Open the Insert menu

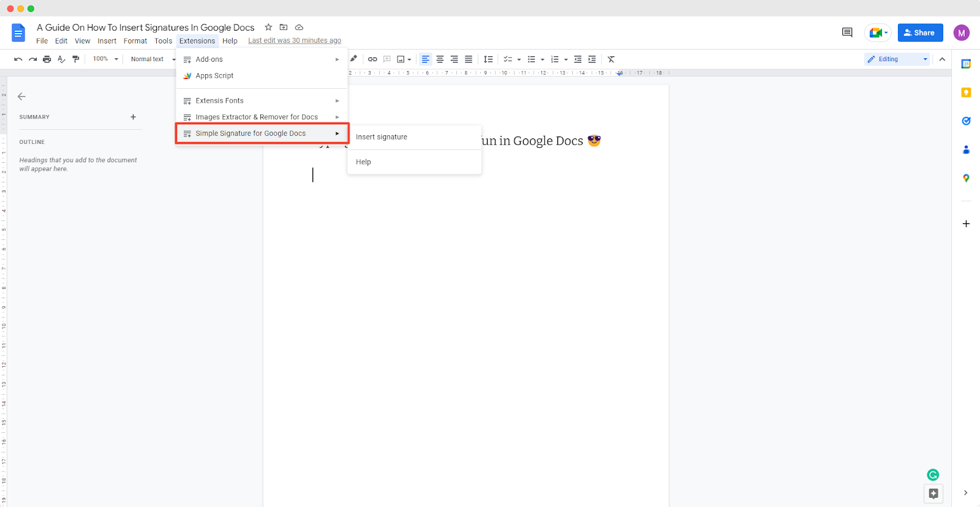107,41
